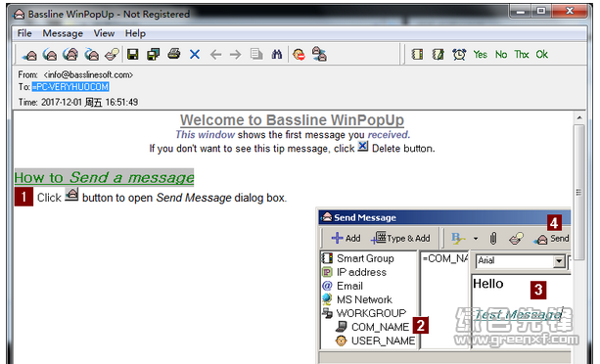Open the Help menu
The width and height of the screenshot is (600, 364).
click(135, 33)
